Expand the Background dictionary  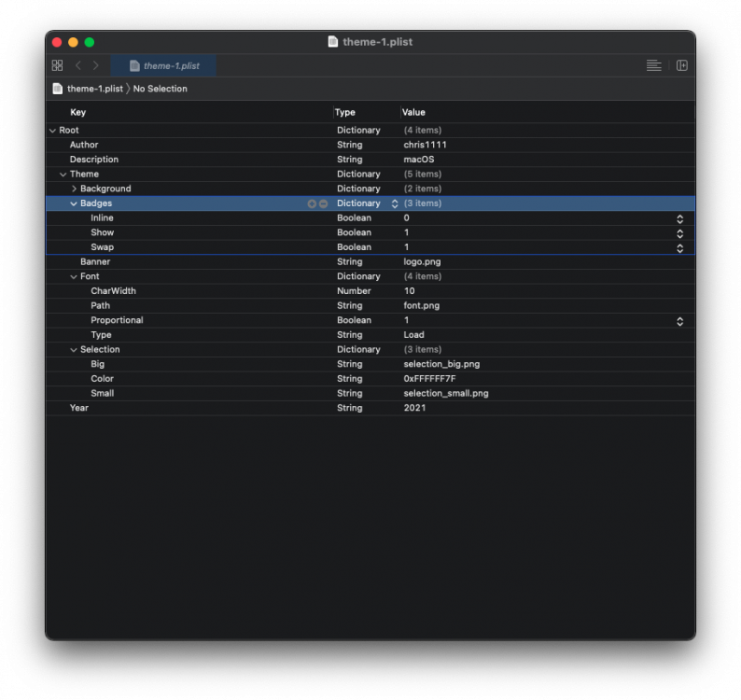[74, 189]
